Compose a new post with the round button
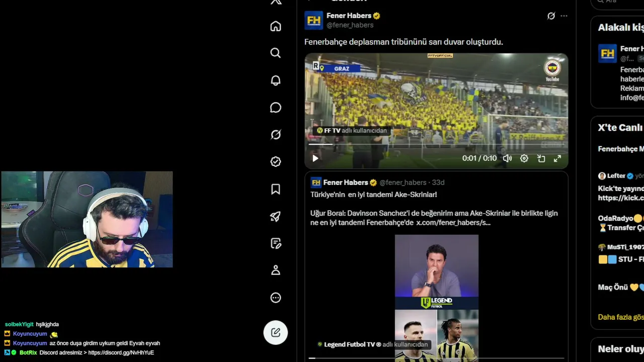 coord(276,332)
